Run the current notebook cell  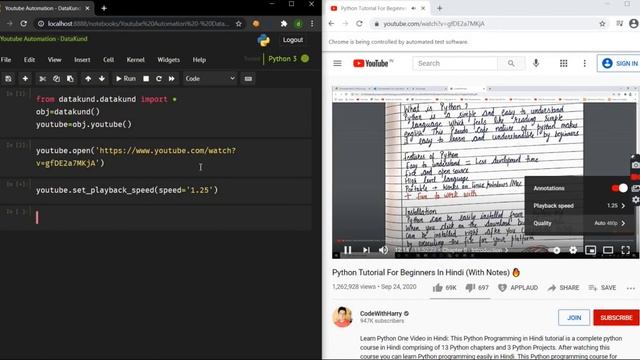click(126, 79)
